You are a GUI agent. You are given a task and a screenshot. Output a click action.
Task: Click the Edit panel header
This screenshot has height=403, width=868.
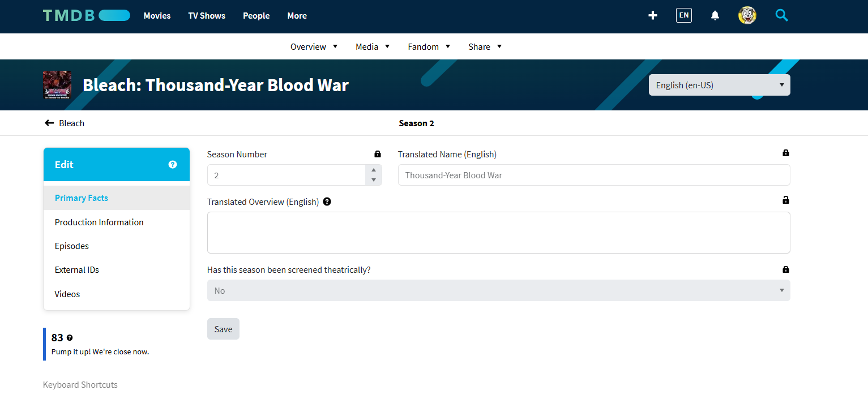click(x=117, y=164)
